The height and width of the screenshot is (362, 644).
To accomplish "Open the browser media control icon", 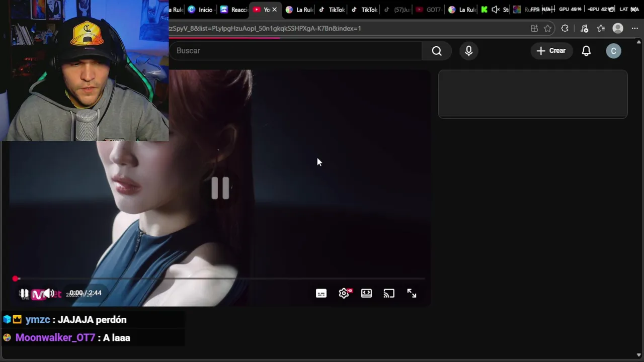I will pyautogui.click(x=584, y=29).
